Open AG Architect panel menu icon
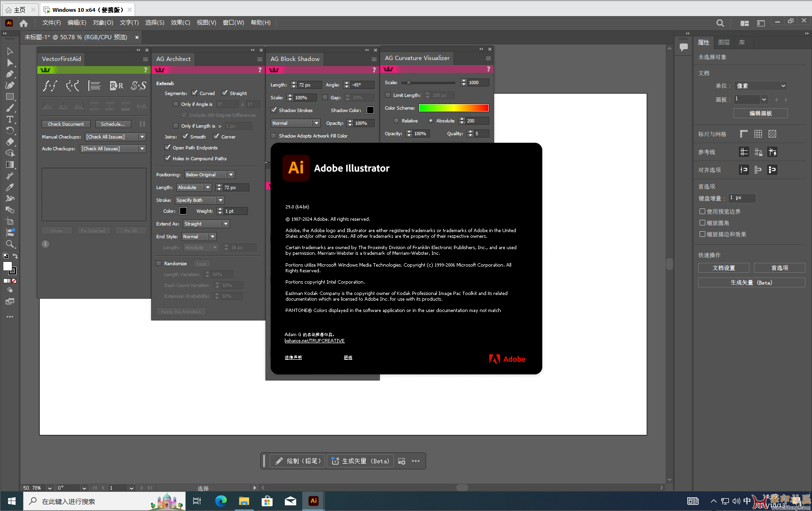The image size is (812, 511). click(259, 59)
